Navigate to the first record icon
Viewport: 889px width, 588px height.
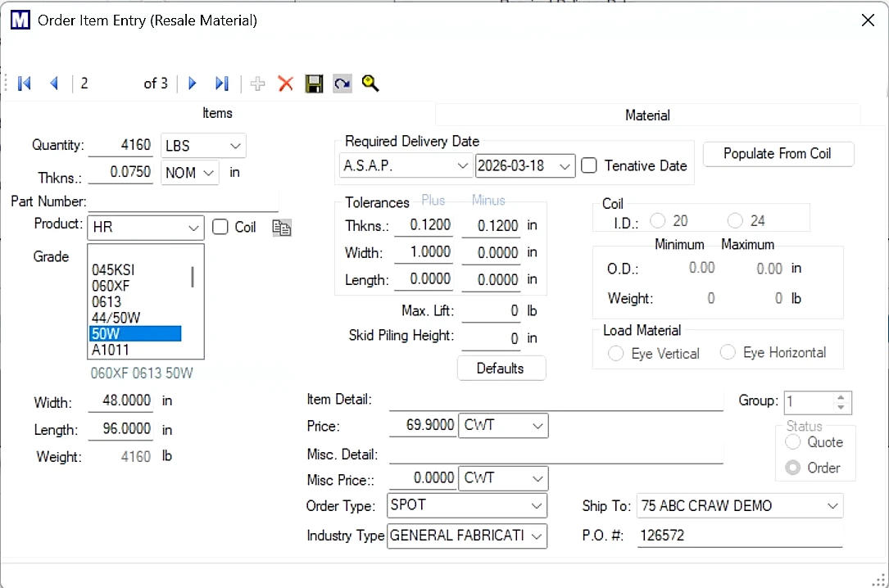click(x=24, y=83)
